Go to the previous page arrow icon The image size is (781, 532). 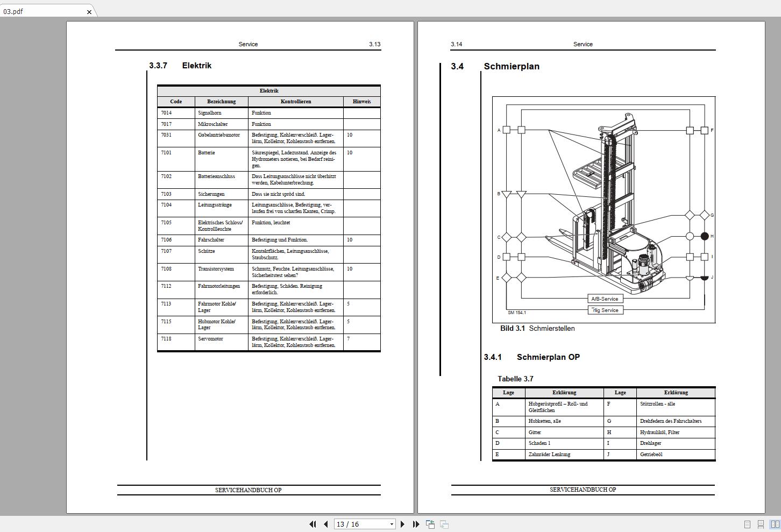(325, 524)
